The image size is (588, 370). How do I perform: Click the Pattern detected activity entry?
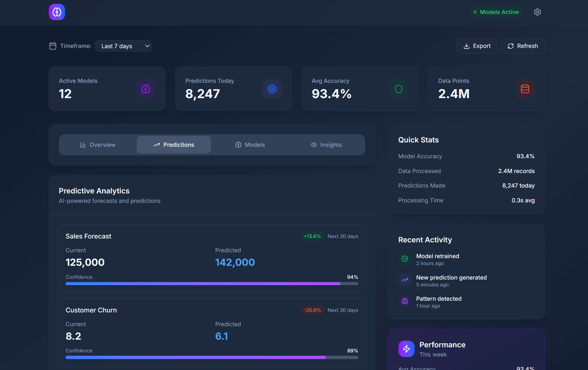[466, 302]
